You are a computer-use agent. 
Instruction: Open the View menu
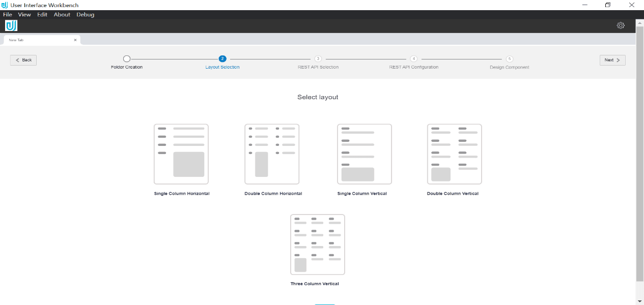coord(24,14)
